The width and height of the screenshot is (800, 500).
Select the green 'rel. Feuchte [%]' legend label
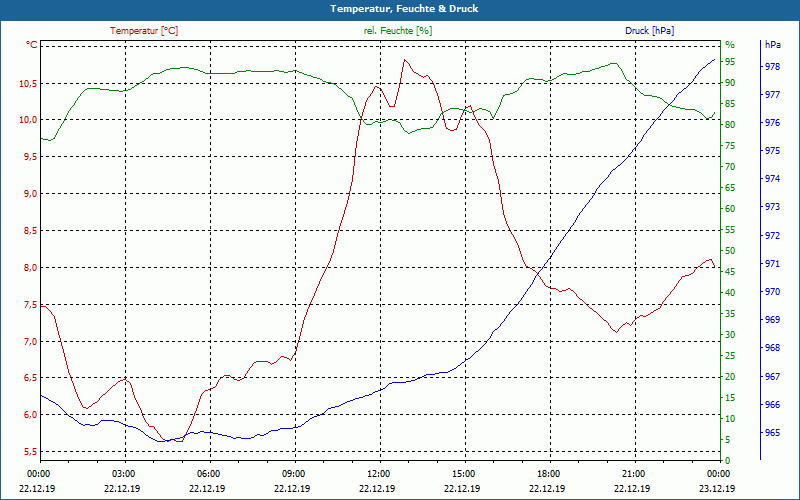click(397, 31)
